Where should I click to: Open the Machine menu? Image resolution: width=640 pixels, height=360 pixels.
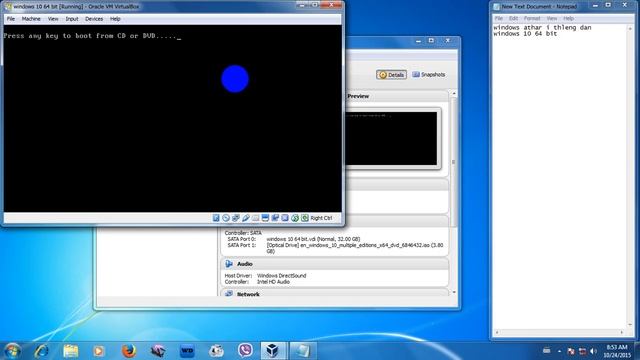tap(31, 19)
